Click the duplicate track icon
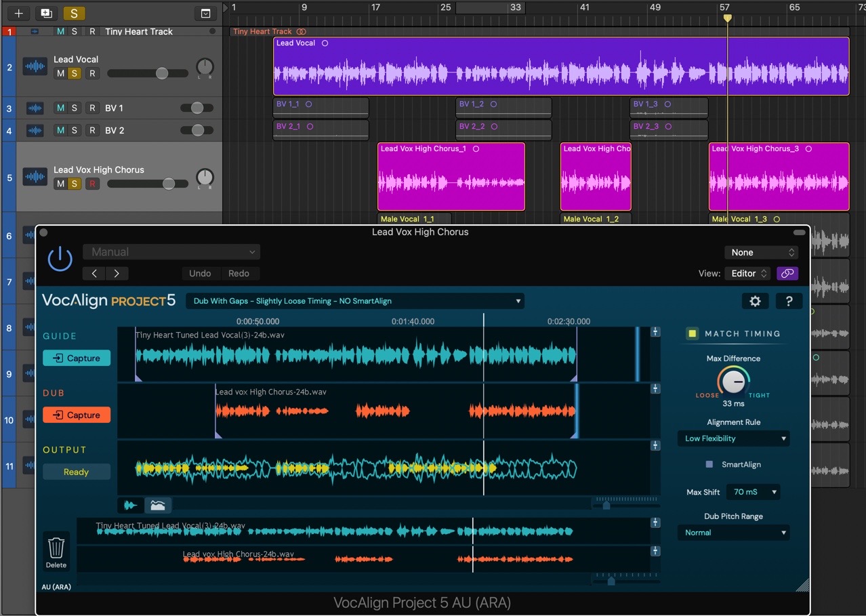The height and width of the screenshot is (616, 866). point(45,13)
